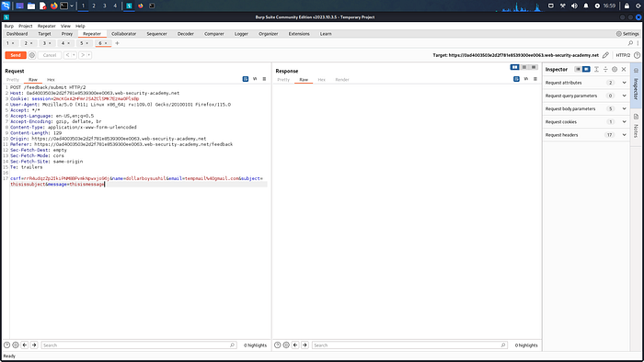This screenshot has width=644, height=362.
Task: Open response search settings gear
Action: pyautogui.click(x=286, y=345)
